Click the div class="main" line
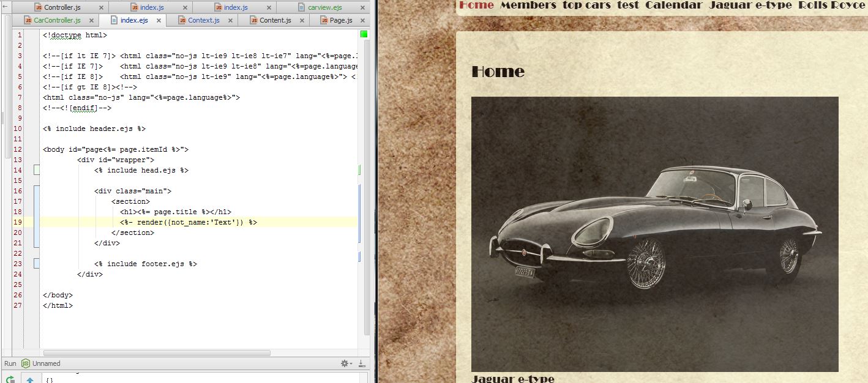 (133, 191)
